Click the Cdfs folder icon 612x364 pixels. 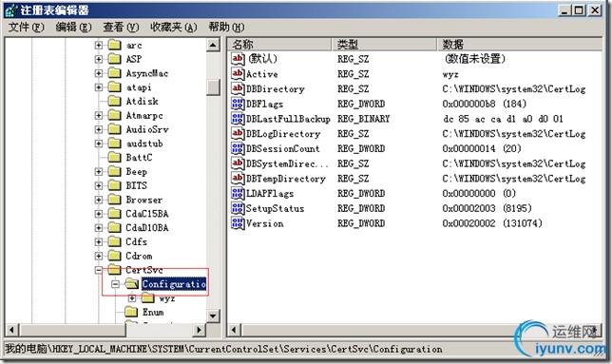[x=114, y=241]
